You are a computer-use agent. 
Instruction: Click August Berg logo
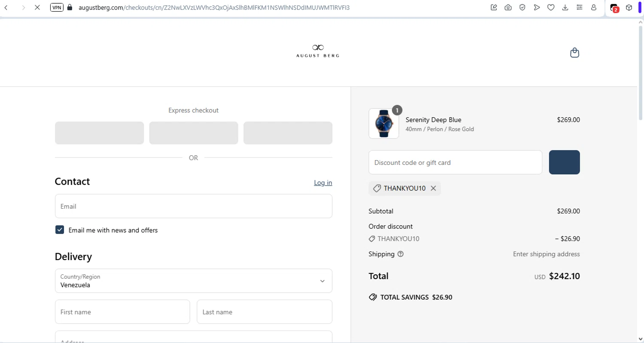coord(318,51)
